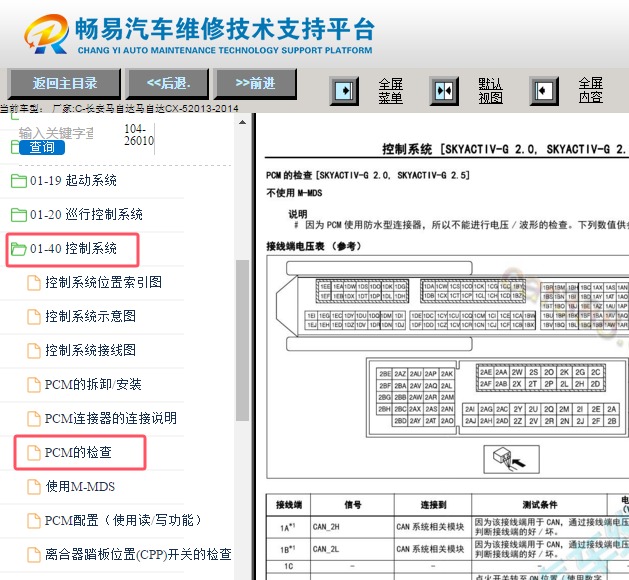Click the 1A terminal cell

pyautogui.click(x=288, y=527)
